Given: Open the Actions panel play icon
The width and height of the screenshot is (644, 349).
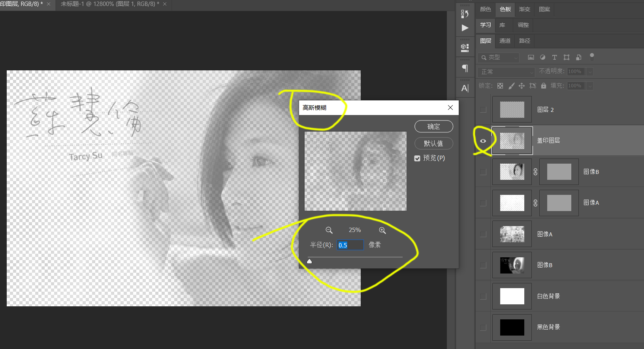Looking at the screenshot, I should coord(465,28).
